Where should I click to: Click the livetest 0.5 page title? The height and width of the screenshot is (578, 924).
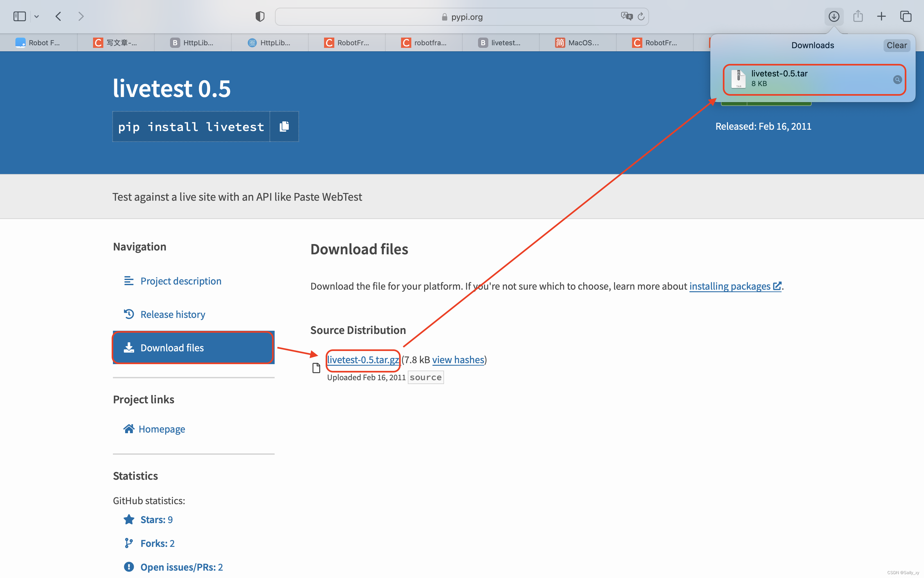[171, 88]
